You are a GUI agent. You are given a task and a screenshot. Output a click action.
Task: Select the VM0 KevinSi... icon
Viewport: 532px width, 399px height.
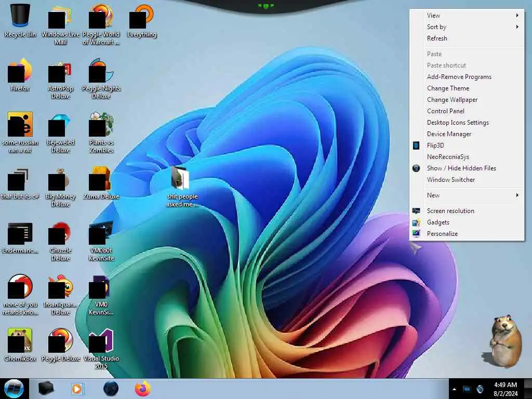tap(101, 295)
